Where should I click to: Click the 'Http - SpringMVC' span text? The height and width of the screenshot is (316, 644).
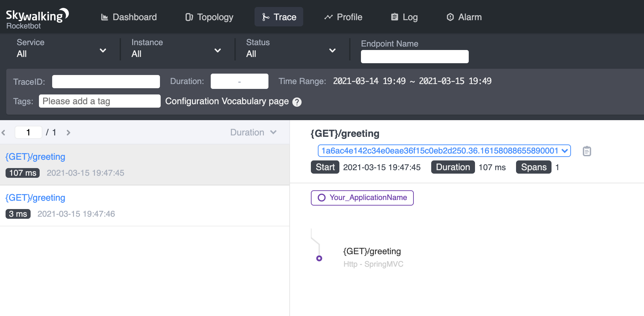pyautogui.click(x=373, y=264)
